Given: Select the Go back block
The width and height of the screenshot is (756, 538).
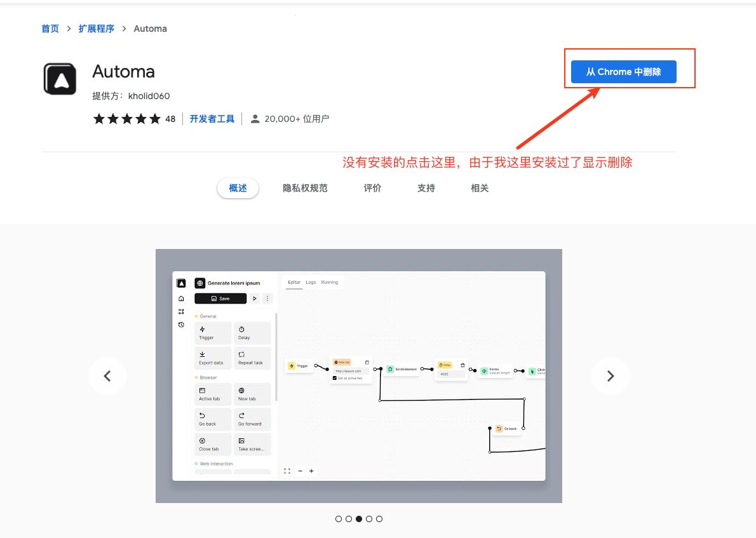Looking at the screenshot, I should (213, 419).
